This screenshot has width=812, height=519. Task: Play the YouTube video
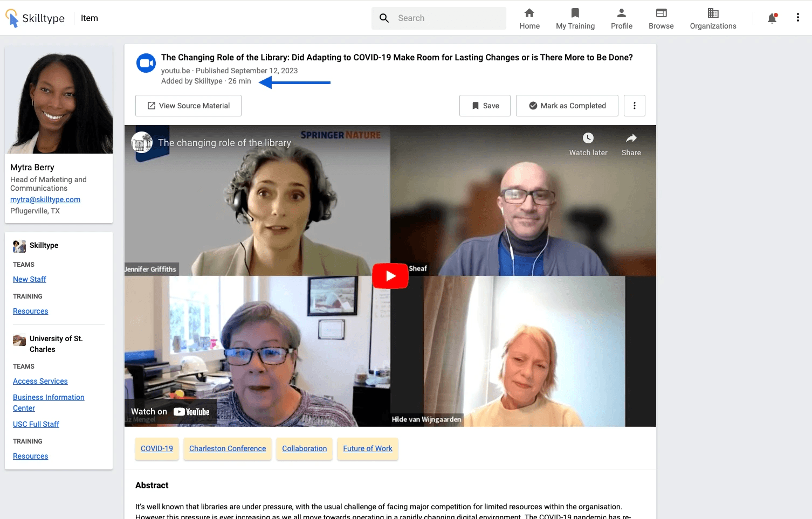(390, 276)
